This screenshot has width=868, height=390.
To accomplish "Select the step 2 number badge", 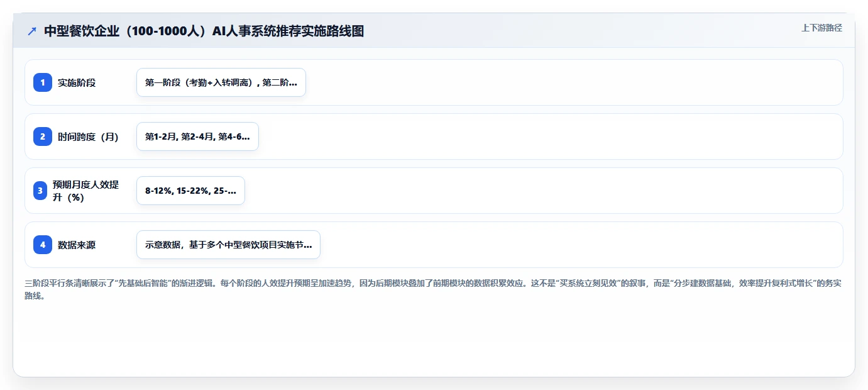I will pyautogui.click(x=43, y=136).
